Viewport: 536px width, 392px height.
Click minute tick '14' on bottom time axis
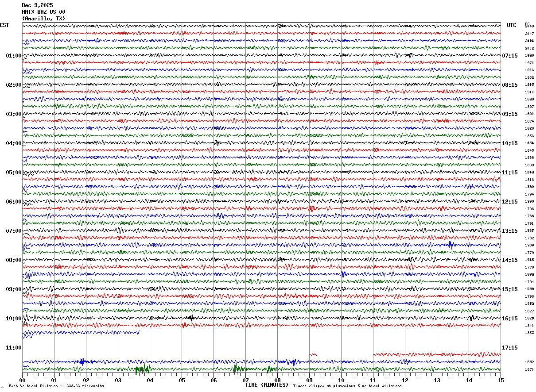(x=469, y=380)
